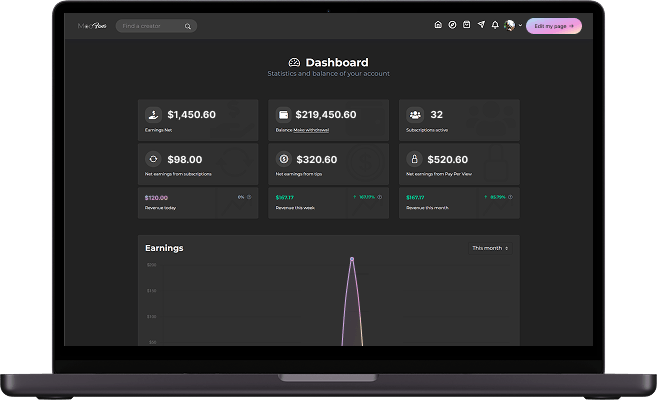The image size is (657, 401).
Task: Click the peak data point on Earnings chart
Action: (352, 259)
